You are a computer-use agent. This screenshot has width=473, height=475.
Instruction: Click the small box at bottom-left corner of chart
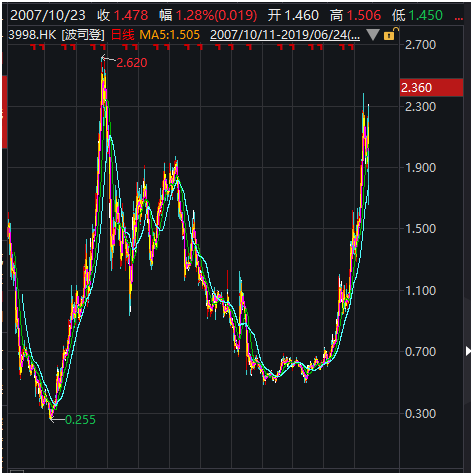click(x=17, y=472)
